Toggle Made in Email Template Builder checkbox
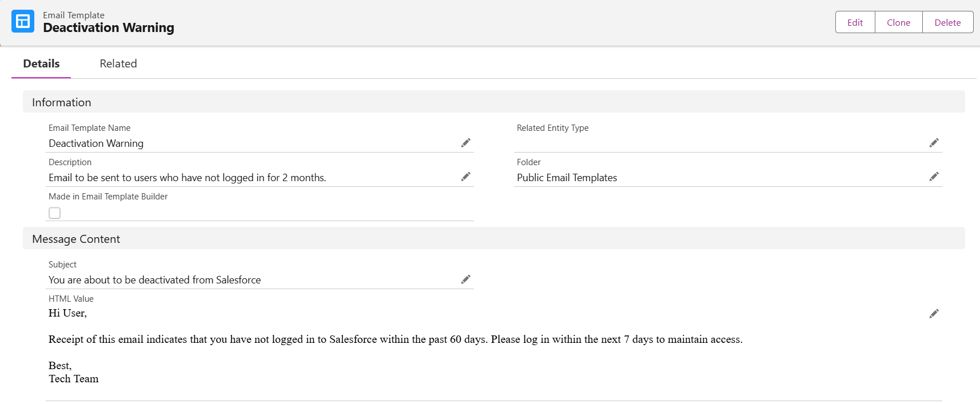980x404 pixels. [x=55, y=213]
